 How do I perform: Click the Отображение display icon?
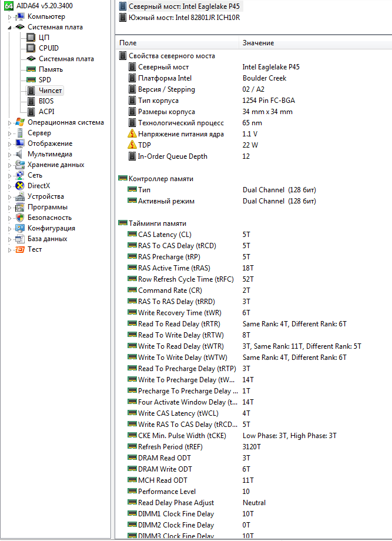tap(20, 143)
